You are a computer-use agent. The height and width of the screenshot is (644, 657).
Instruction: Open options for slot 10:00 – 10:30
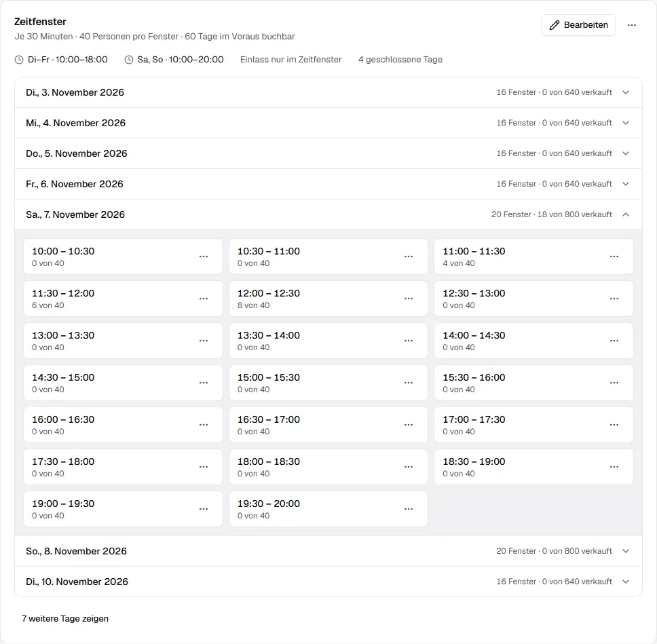click(204, 257)
